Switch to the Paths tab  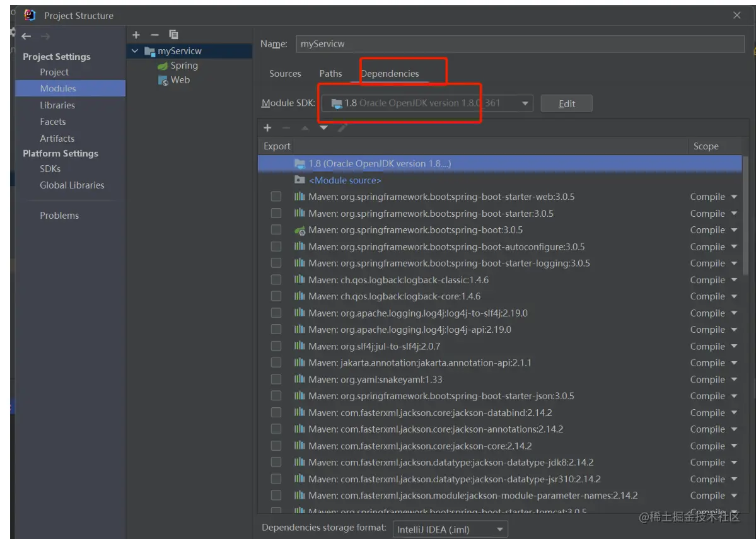(330, 74)
